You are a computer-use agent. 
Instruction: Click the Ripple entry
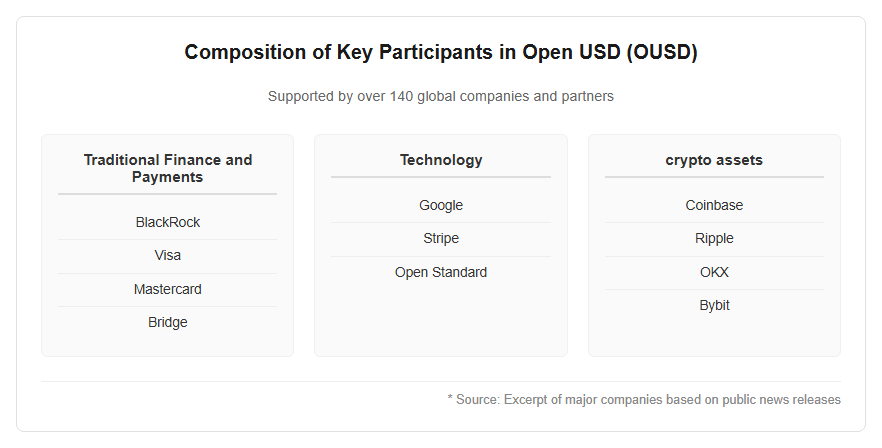714,239
